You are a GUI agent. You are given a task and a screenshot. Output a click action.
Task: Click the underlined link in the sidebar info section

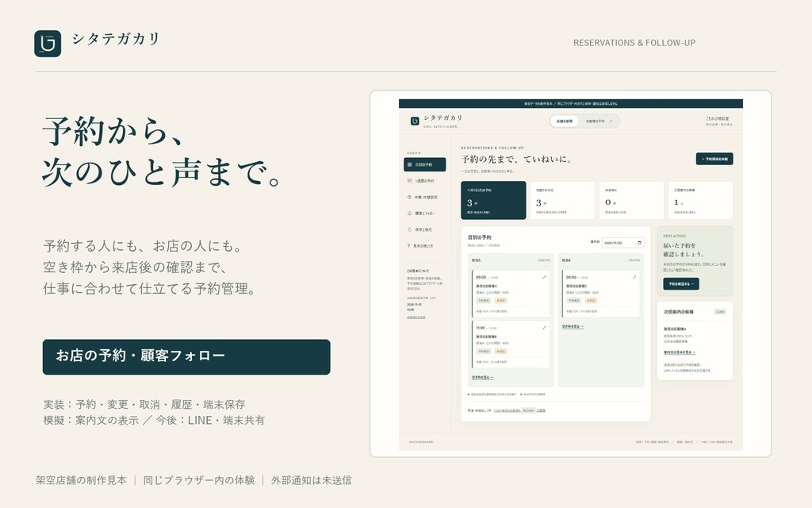click(x=416, y=317)
